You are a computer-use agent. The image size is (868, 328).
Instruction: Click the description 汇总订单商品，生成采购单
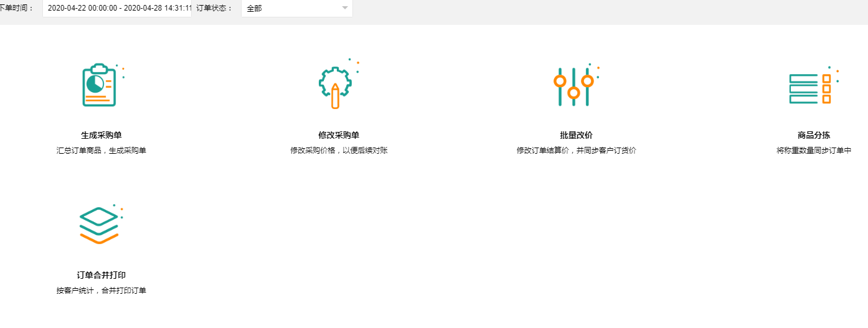[x=101, y=151]
